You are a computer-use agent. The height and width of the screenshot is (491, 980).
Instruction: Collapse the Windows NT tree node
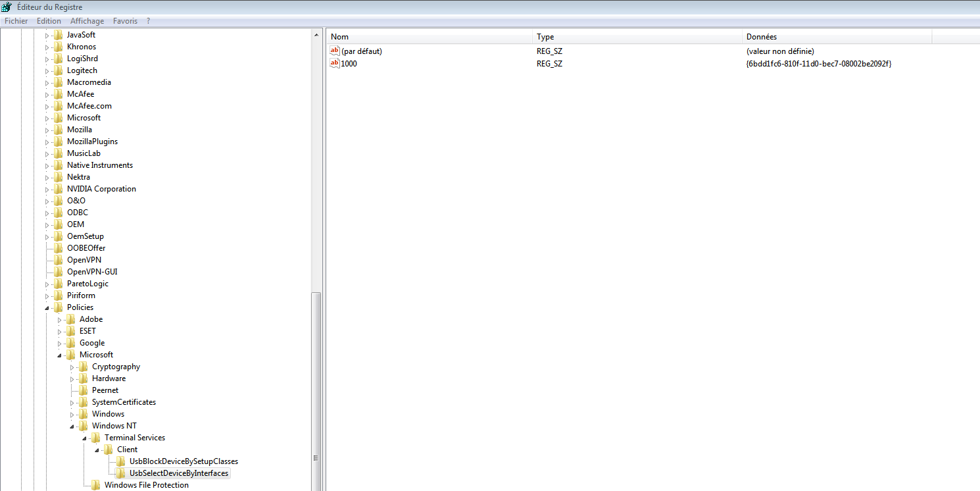72,425
